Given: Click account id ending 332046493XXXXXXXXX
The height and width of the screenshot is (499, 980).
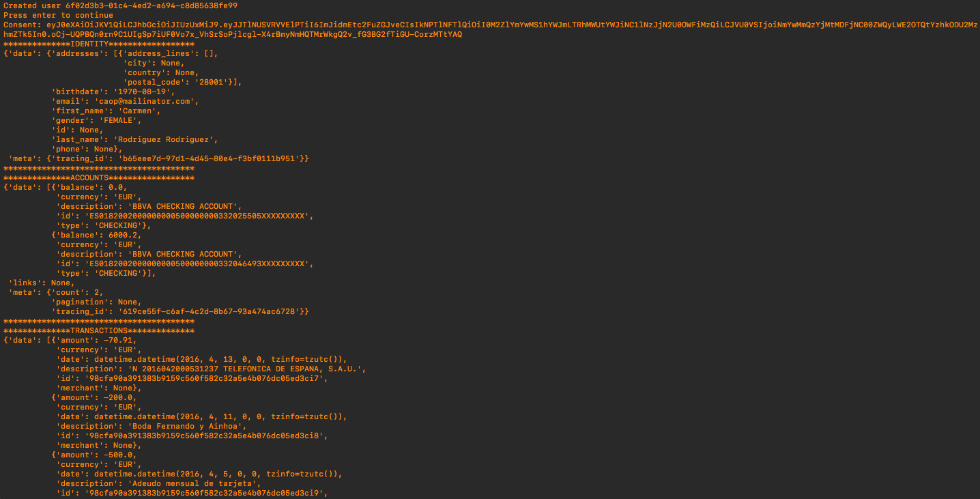Looking at the screenshot, I should (197, 263).
